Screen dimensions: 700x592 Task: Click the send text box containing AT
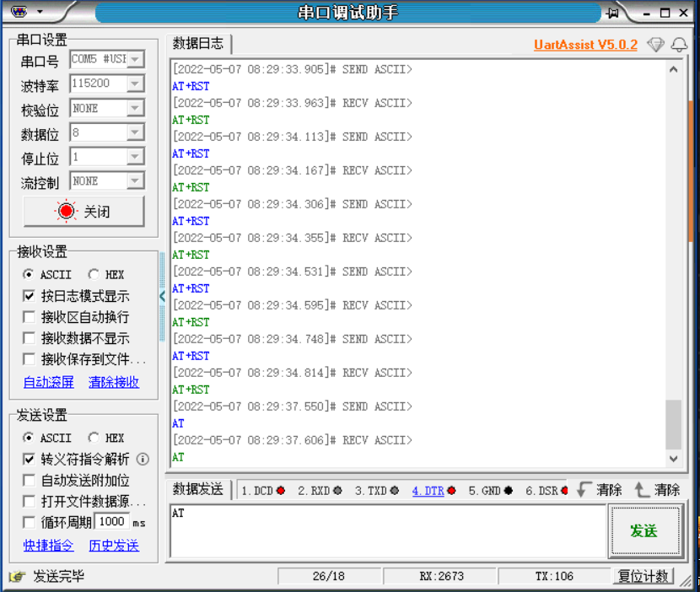pos(388,530)
